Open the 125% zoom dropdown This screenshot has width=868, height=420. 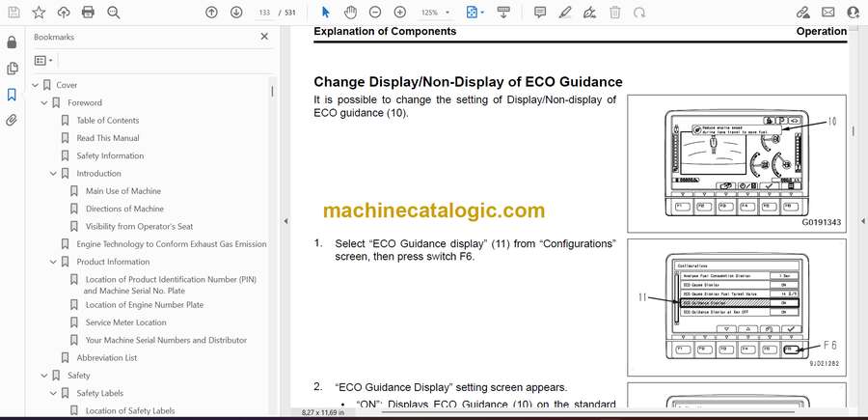(x=435, y=13)
